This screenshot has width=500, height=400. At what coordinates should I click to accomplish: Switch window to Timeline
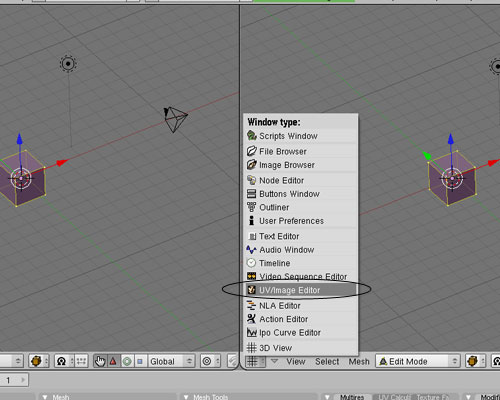click(301, 263)
